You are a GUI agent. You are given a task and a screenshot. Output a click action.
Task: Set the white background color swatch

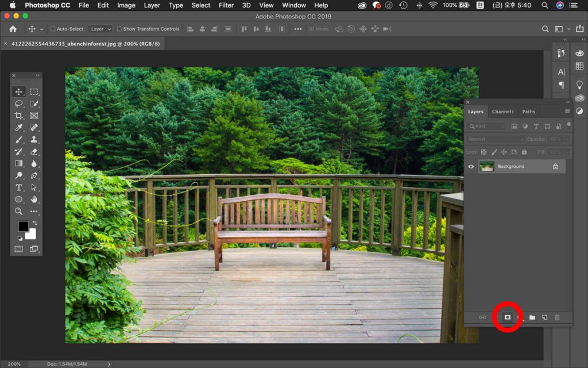click(x=31, y=235)
